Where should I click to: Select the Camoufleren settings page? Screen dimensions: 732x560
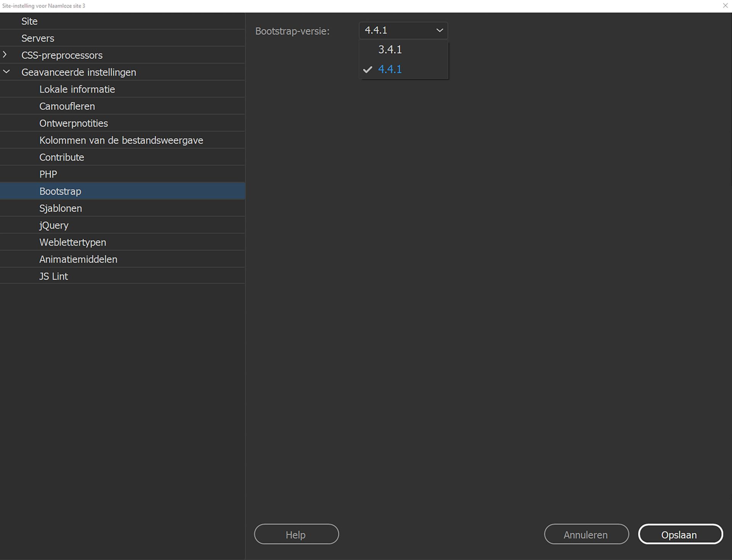coord(67,106)
